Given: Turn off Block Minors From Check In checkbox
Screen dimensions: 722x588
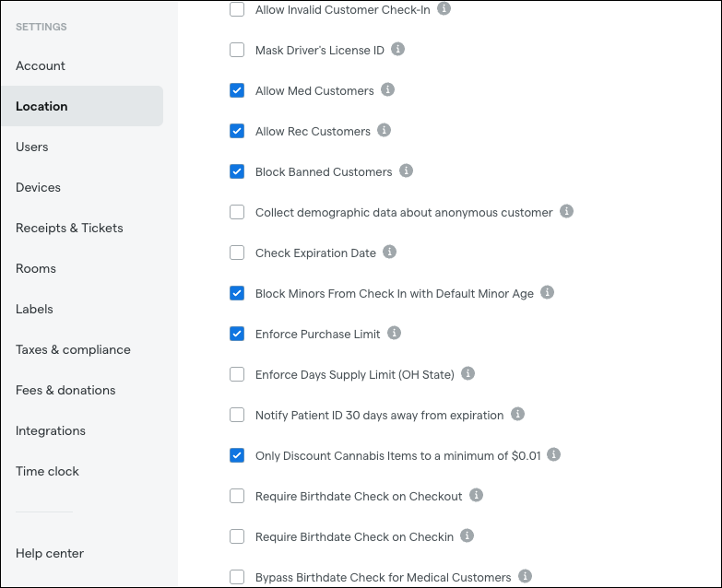Looking at the screenshot, I should (x=237, y=293).
